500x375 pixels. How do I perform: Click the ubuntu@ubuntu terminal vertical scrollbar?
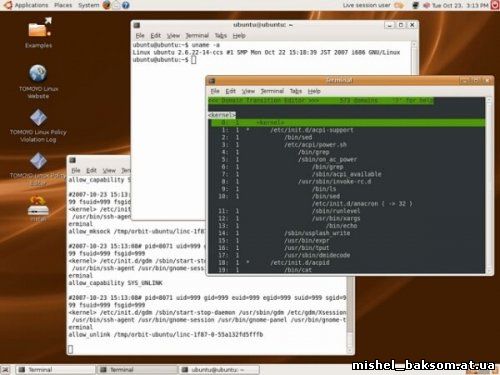point(414,58)
